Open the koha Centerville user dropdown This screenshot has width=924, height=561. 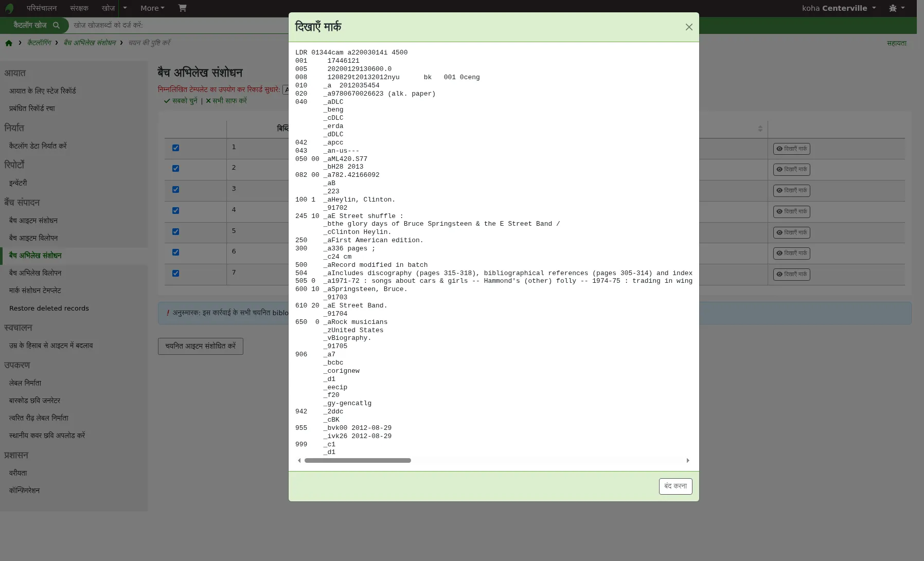(839, 8)
